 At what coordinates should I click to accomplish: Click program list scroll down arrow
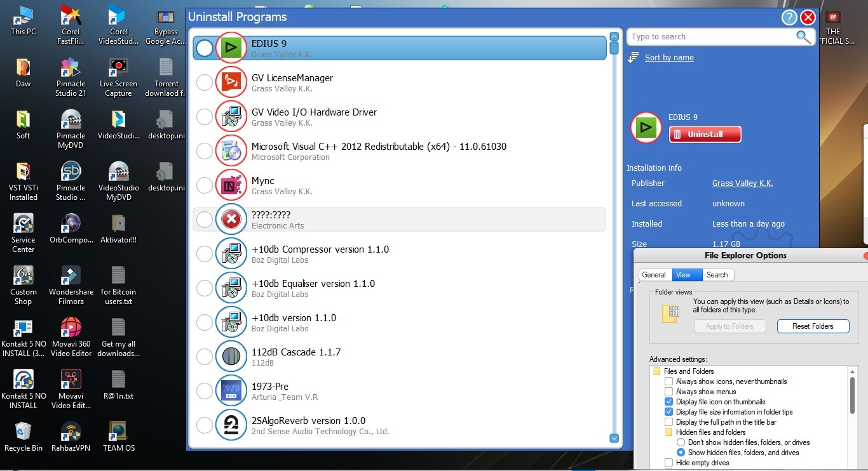point(614,438)
